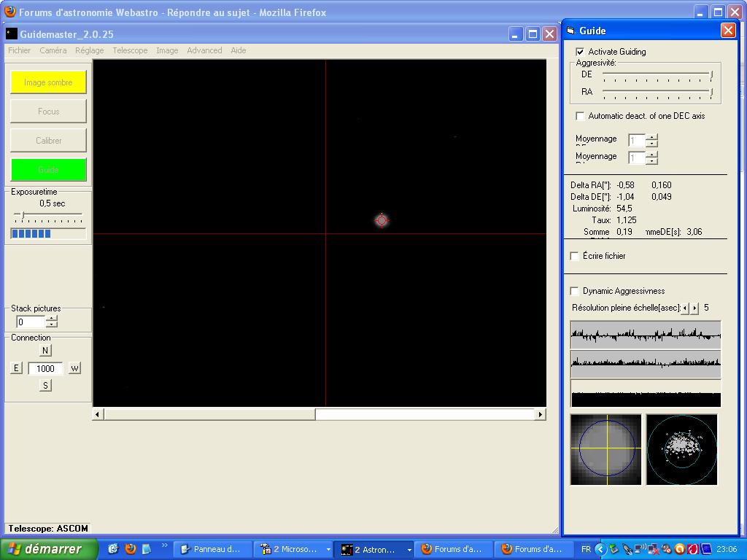Open Firefox from the quick launch bar

pyautogui.click(x=131, y=549)
